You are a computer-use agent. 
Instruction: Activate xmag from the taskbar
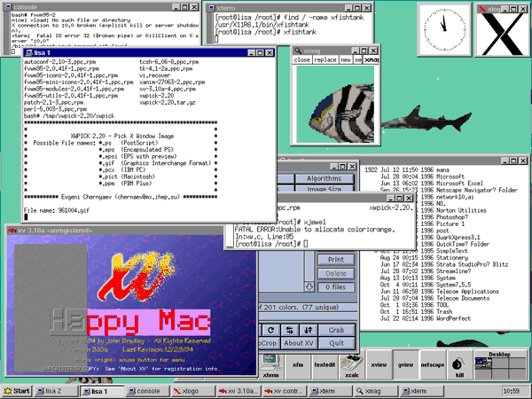click(376, 391)
